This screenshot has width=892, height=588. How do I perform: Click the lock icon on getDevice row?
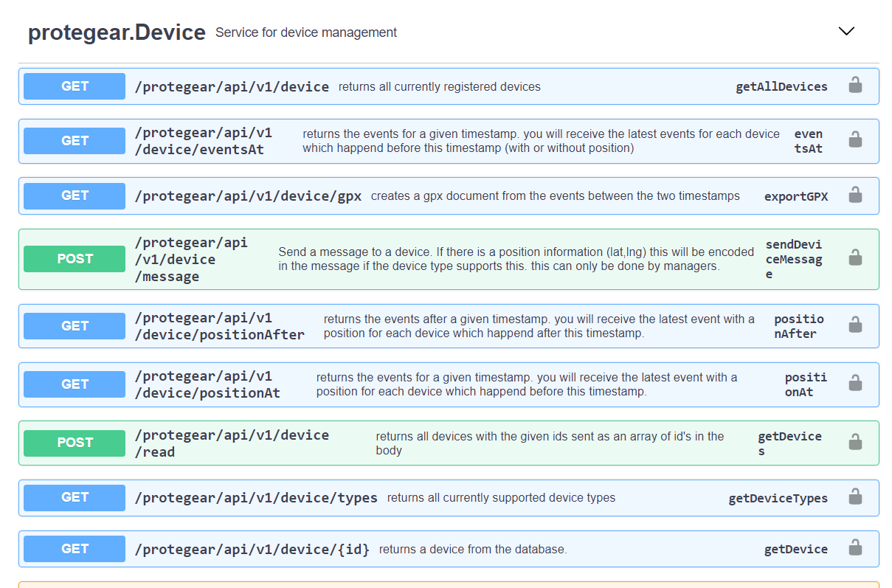click(x=855, y=548)
